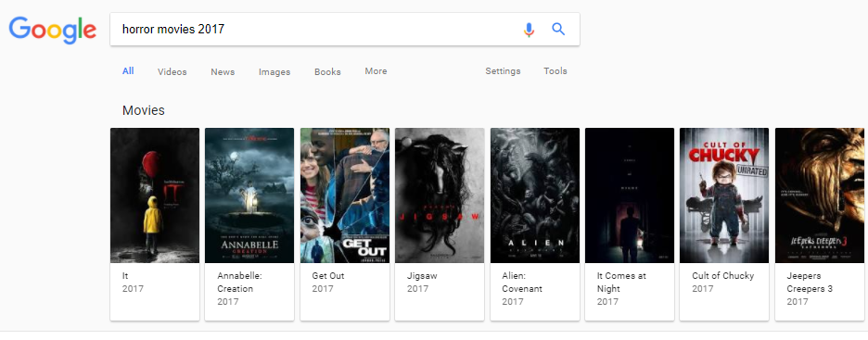
Task: Open the Alien: Covenant title link
Action: pyautogui.click(x=522, y=282)
